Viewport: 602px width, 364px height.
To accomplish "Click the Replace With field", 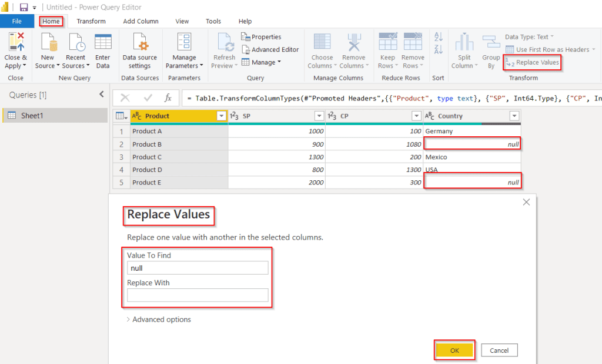I will tap(198, 295).
